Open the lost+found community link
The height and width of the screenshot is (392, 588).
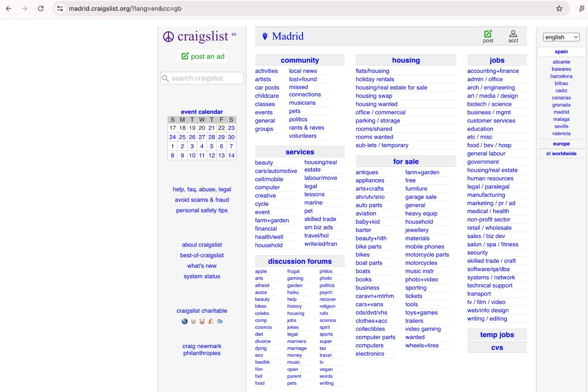[303, 79]
